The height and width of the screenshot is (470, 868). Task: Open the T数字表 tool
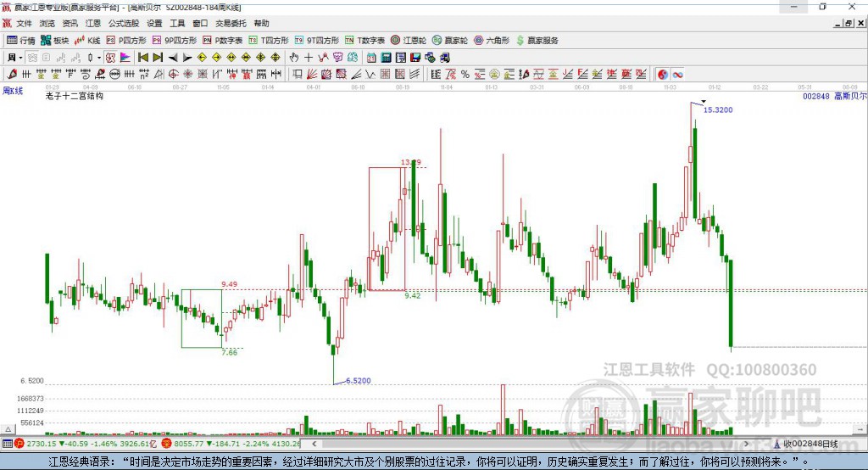pyautogui.click(x=364, y=41)
